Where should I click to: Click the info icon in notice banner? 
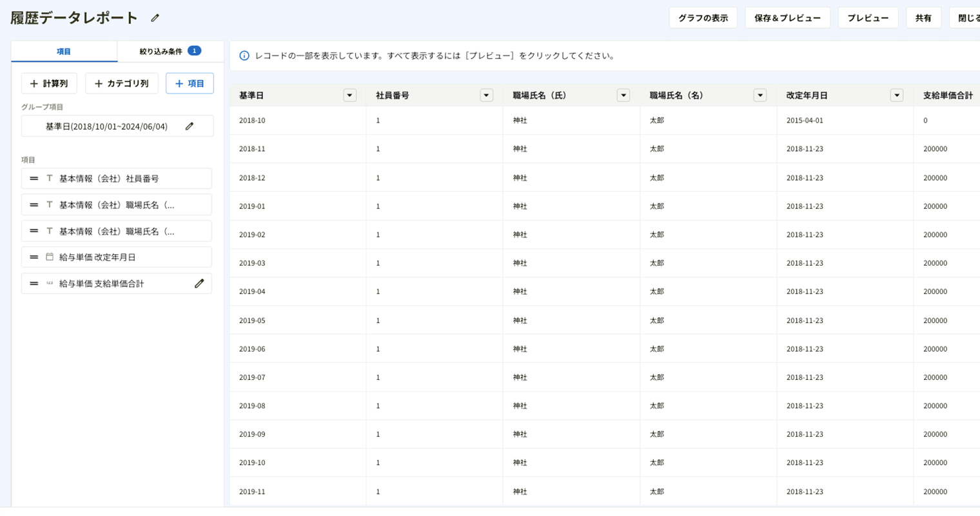pos(244,56)
